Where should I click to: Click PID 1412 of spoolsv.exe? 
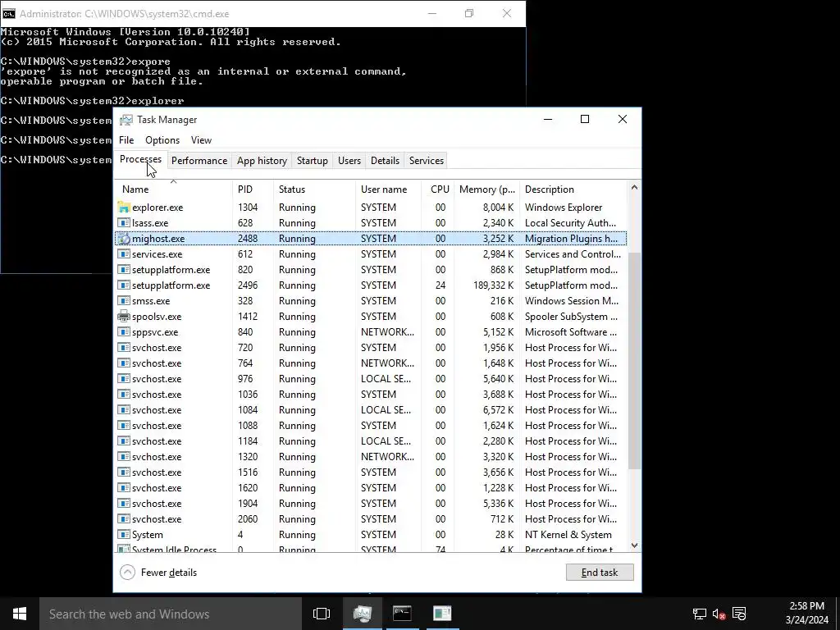(248, 316)
